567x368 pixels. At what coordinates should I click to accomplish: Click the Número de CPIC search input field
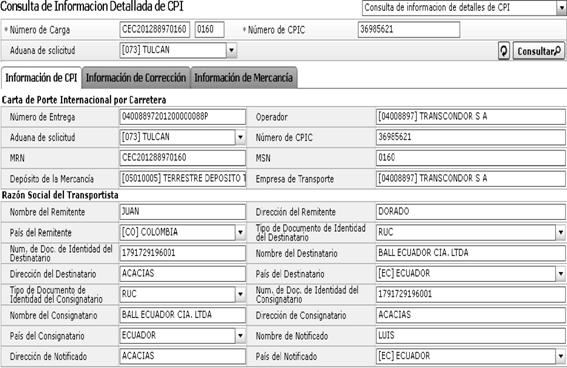(409, 30)
